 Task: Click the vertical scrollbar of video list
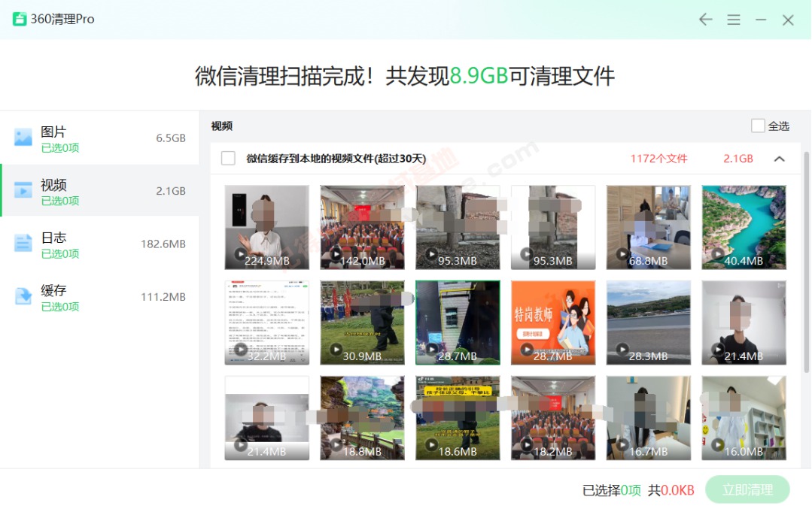click(806, 262)
